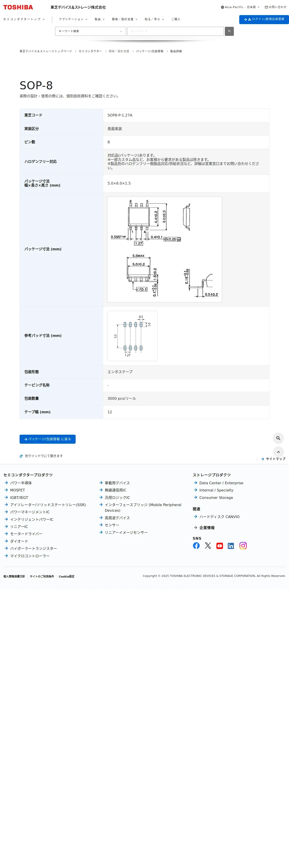This screenshot has width=289, height=868.
Task: Open ダイオード footer link
Action: pyautogui.click(x=19, y=541)
